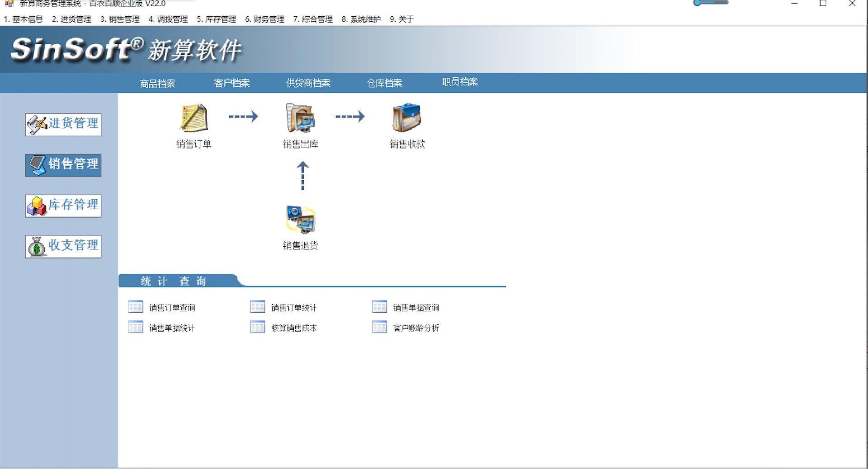
Task: Open the 3. 销售管理 menu
Action: [120, 19]
